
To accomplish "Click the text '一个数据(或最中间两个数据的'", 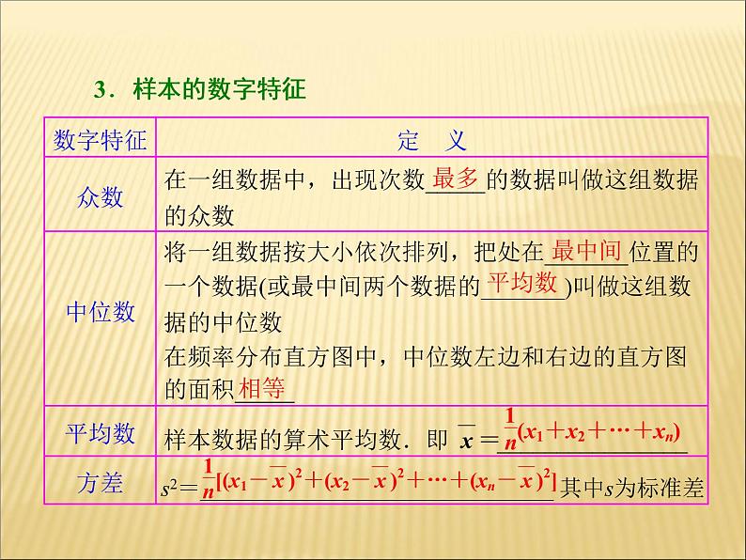I will tap(322, 287).
